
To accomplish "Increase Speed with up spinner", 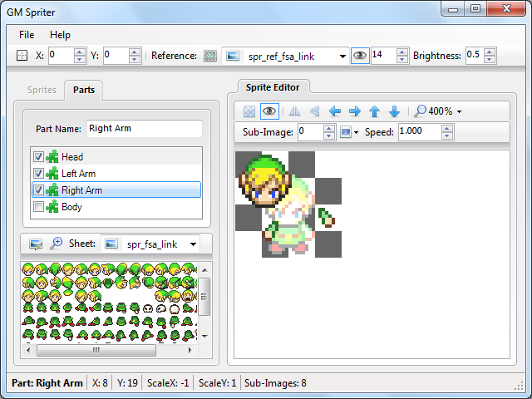I will coord(447,129).
